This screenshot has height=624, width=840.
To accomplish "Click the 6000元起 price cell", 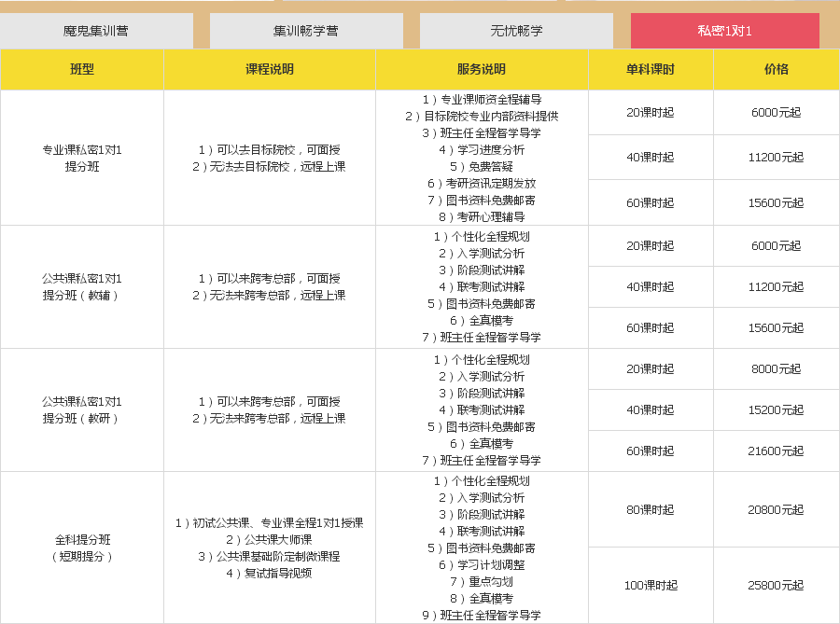I will coord(777,110).
